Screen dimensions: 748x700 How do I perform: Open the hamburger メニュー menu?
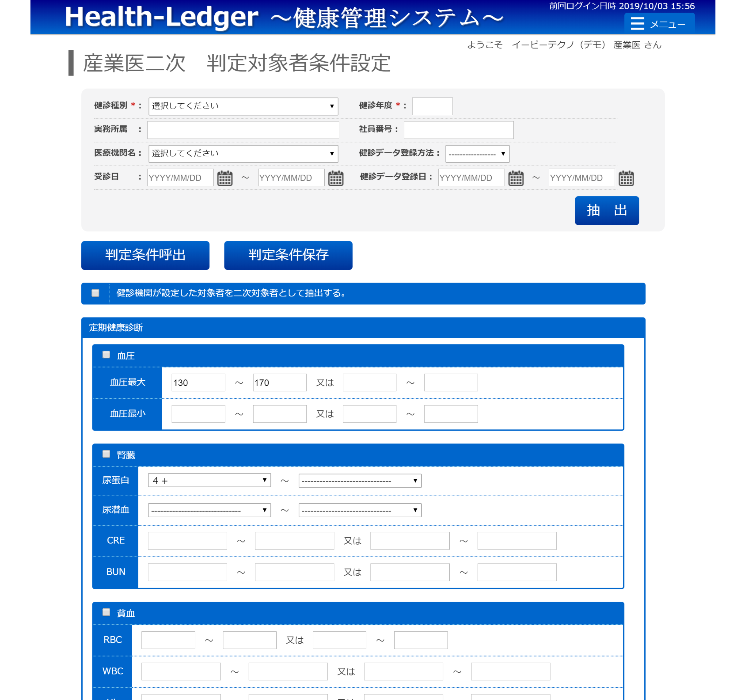tap(659, 24)
